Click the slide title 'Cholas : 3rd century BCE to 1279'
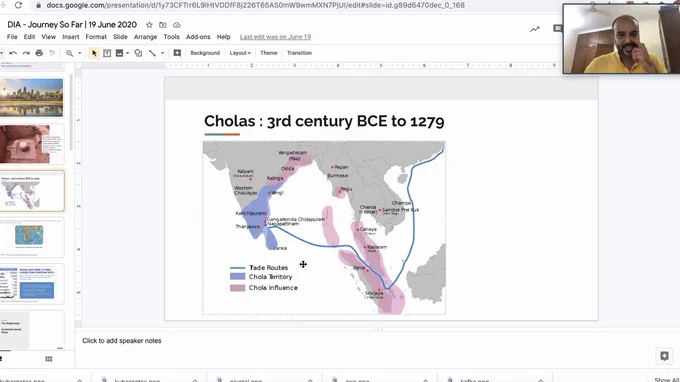Screen dimensions: 680x382 (x=324, y=121)
